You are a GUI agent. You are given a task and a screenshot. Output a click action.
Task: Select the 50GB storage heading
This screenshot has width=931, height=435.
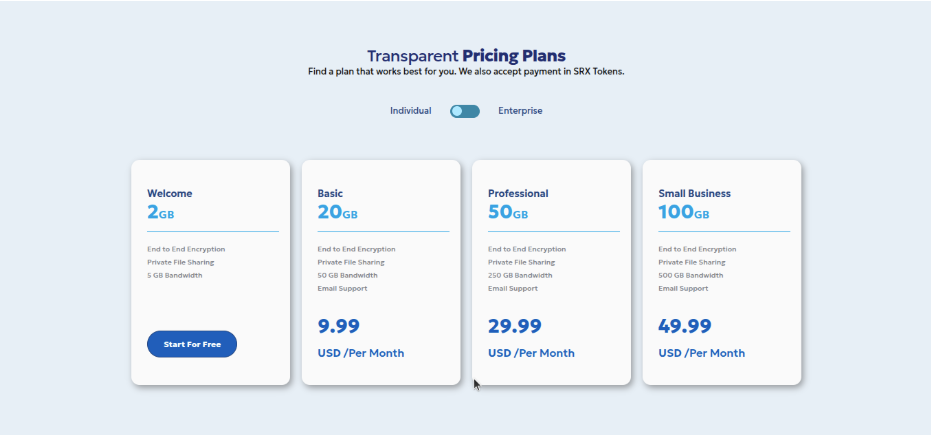pyautogui.click(x=508, y=212)
